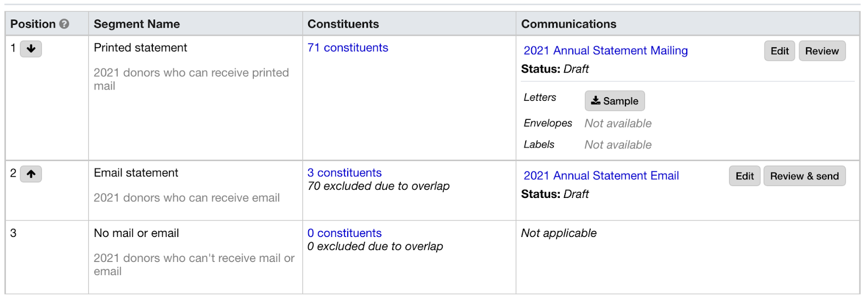This screenshot has height=301, width=868.
Task: Click the Review button for the mailing
Action: pyautogui.click(x=822, y=51)
